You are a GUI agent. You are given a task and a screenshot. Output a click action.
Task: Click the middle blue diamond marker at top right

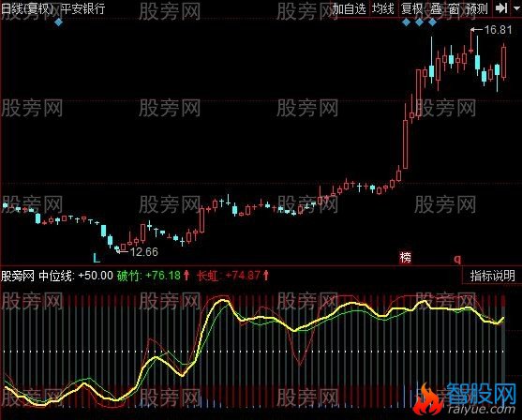[x=419, y=22]
